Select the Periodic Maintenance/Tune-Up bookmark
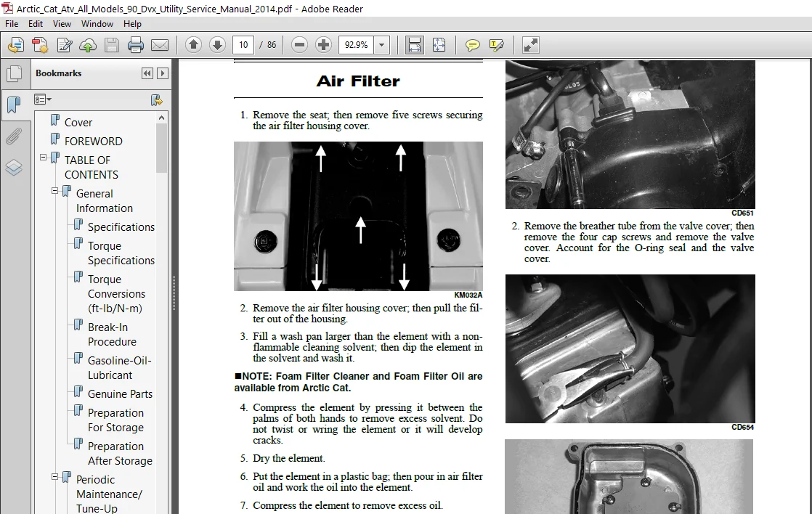 (x=109, y=494)
